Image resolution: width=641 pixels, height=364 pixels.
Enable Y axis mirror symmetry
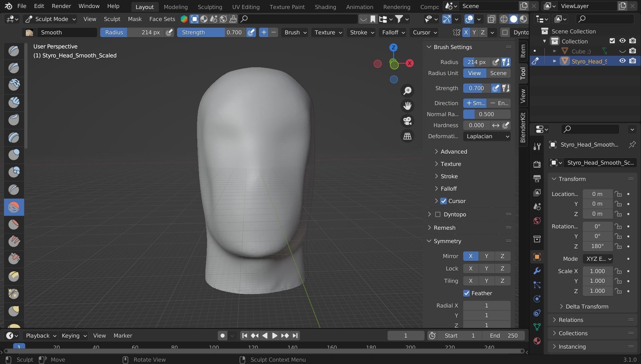click(486, 256)
